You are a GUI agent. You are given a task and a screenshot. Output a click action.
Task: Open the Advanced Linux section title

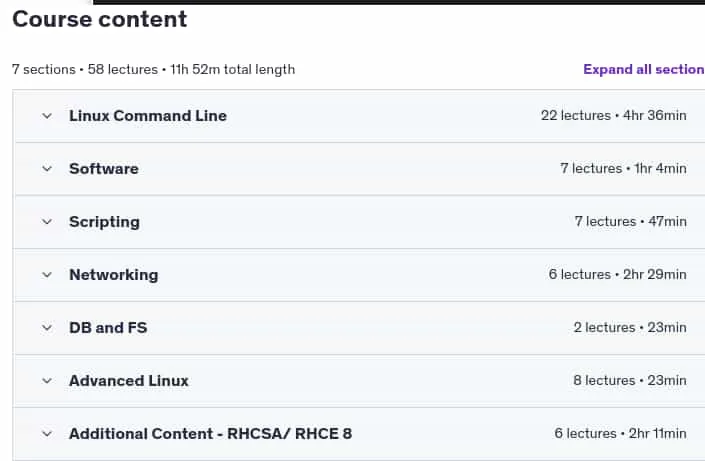tap(129, 380)
